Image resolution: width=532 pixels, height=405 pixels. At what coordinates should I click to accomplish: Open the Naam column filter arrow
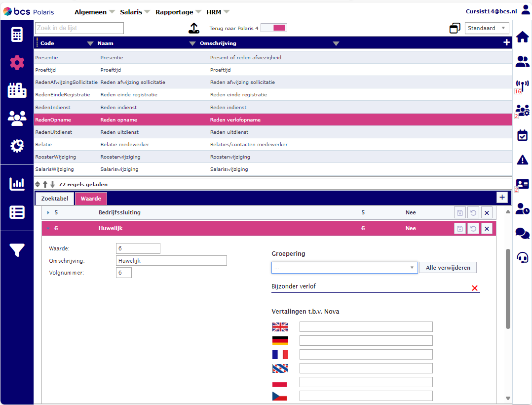(192, 43)
